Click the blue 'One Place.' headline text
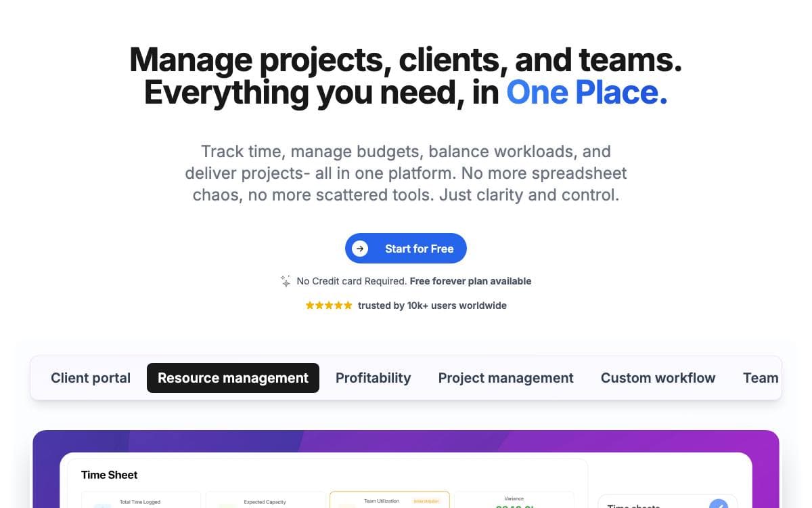This screenshot has width=812, height=508. tap(587, 92)
